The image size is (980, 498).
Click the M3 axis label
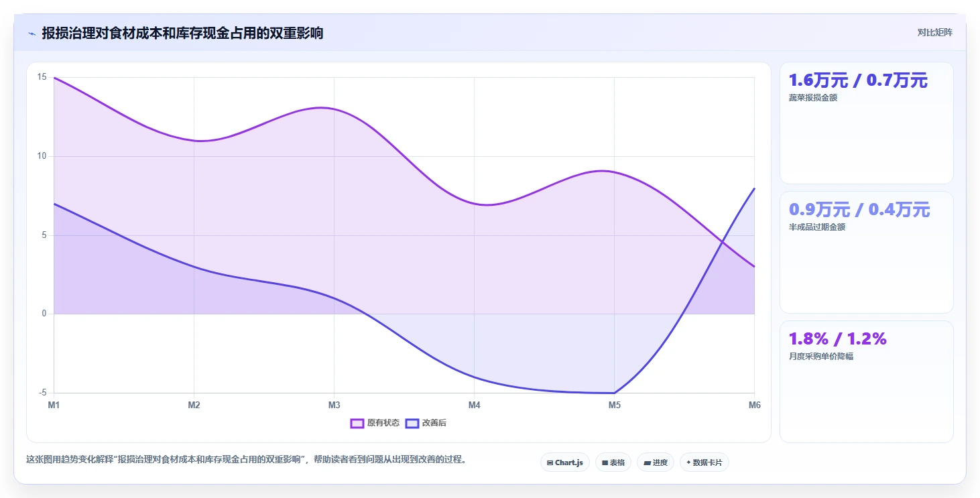pyautogui.click(x=334, y=405)
